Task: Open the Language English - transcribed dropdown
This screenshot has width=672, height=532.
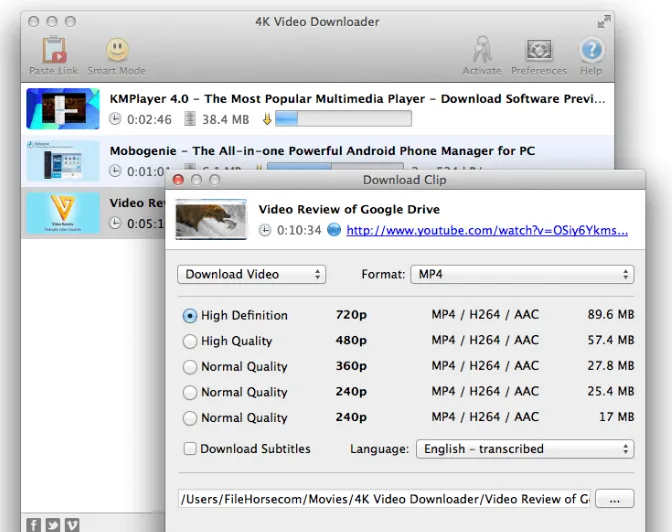Action: coord(525,449)
